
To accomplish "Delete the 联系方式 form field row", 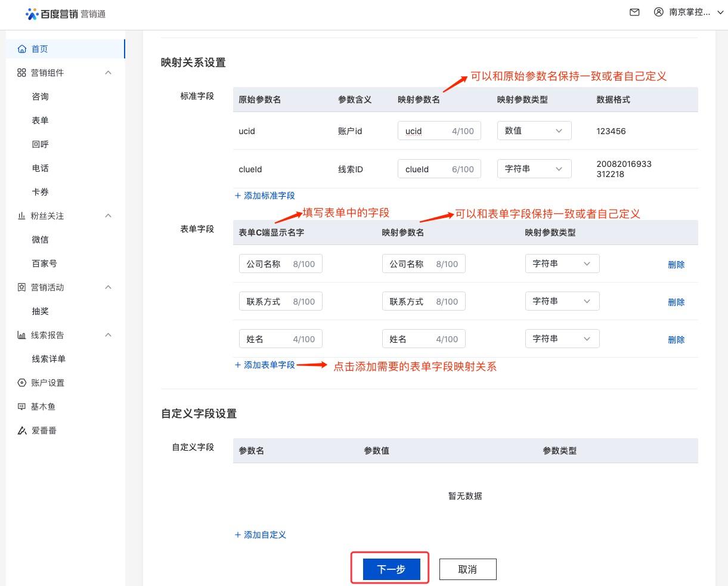I will [676, 302].
